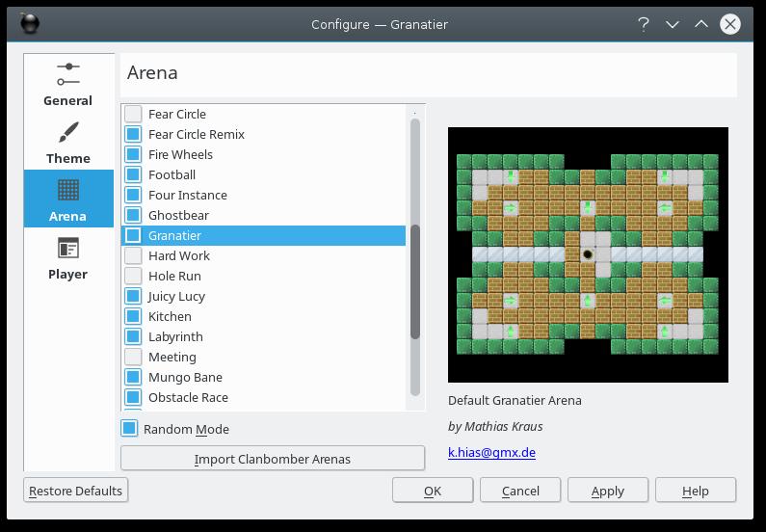This screenshot has height=532, width=766.
Task: Select the 'Kitchen' arena name
Action: [x=170, y=316]
